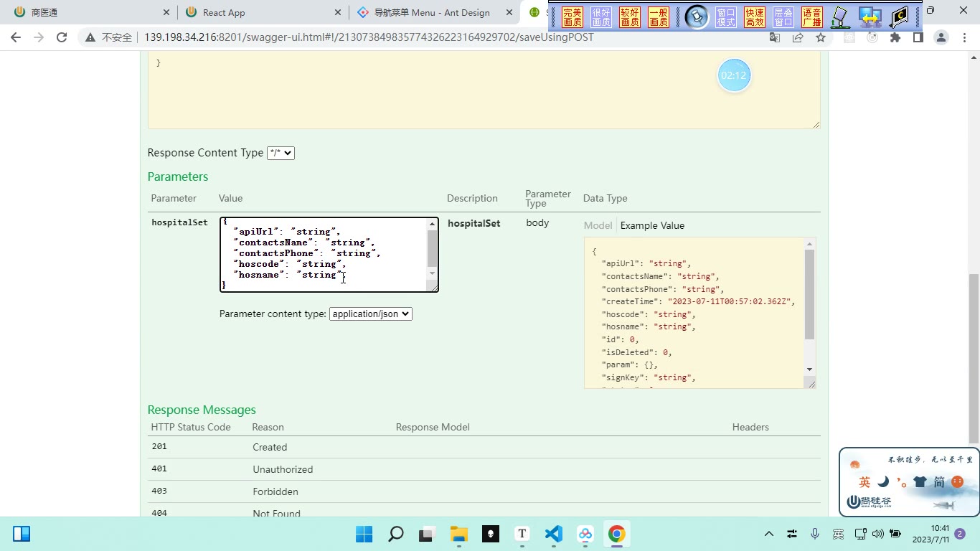Select Example Value tab for hospitalSet
This screenshot has height=551, width=980.
(652, 225)
